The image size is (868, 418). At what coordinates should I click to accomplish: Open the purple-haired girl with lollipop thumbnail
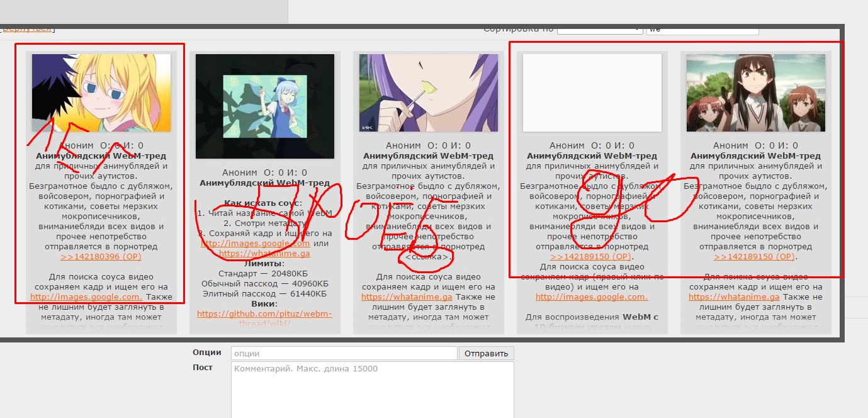pos(429,93)
